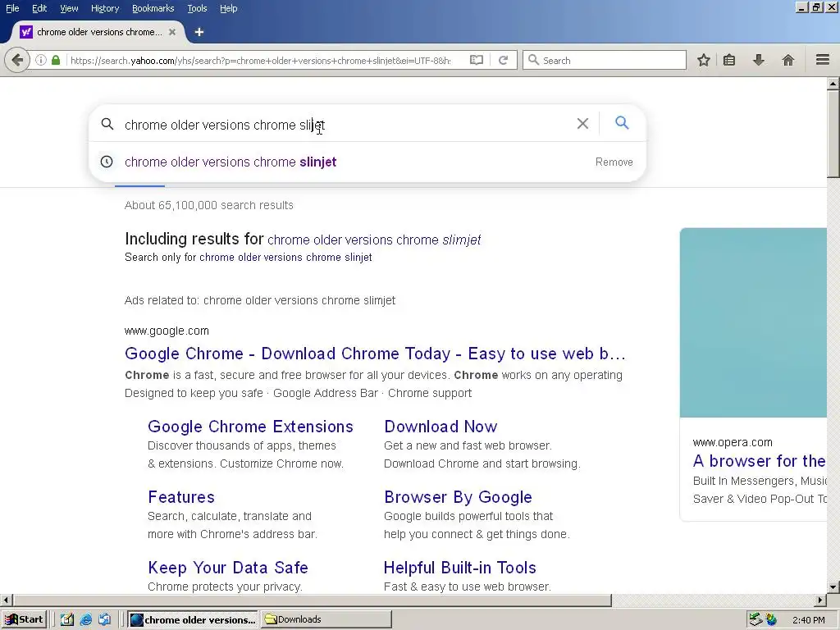Open the Edit menu

pos(39,8)
